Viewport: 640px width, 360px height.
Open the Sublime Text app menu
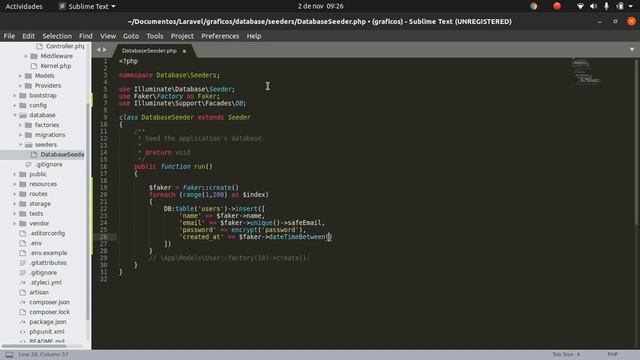pos(87,6)
